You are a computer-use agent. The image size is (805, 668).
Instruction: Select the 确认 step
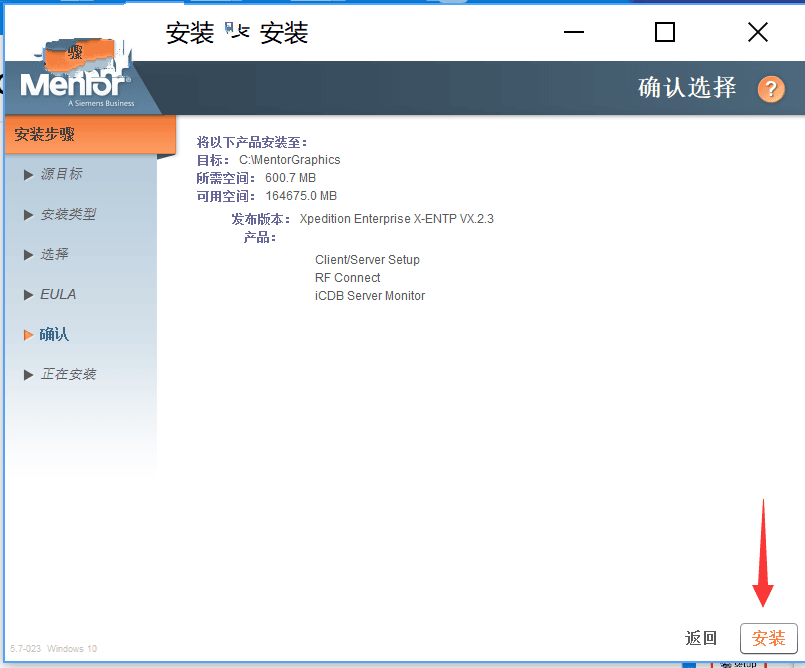pos(54,334)
